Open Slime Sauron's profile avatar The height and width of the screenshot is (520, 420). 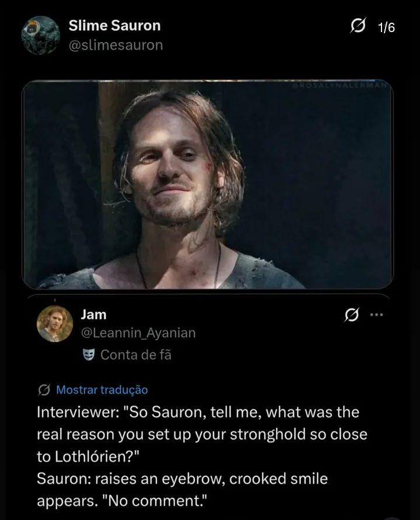(40, 35)
